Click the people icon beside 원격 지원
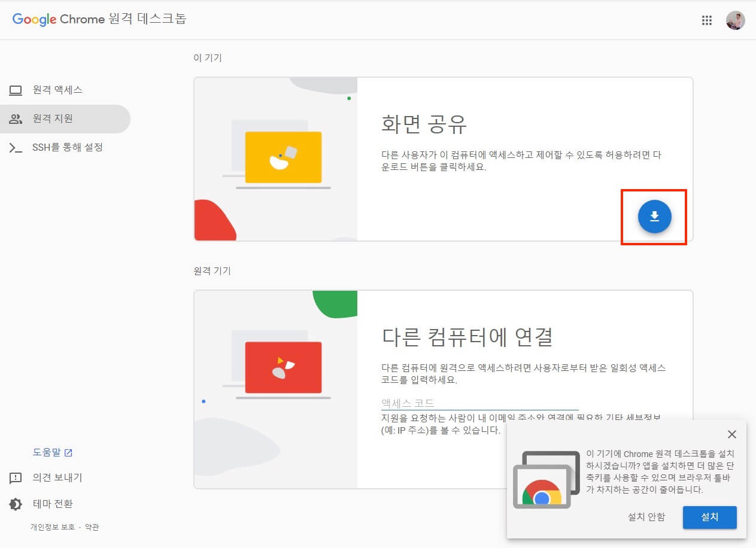Viewport: 756px width, 548px height. pos(16,119)
